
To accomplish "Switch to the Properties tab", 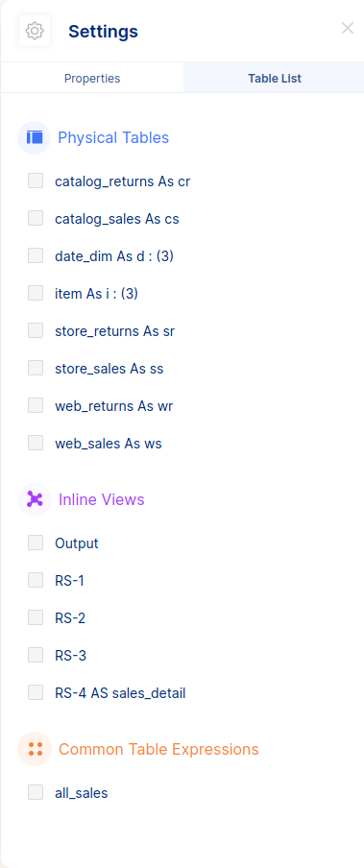I will pyautogui.click(x=92, y=78).
